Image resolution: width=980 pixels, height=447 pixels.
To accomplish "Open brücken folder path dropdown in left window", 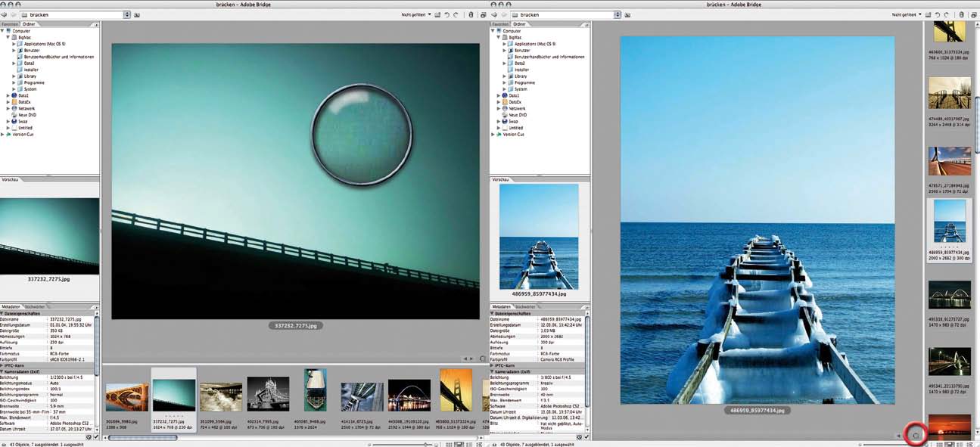I will pyautogui.click(x=127, y=14).
